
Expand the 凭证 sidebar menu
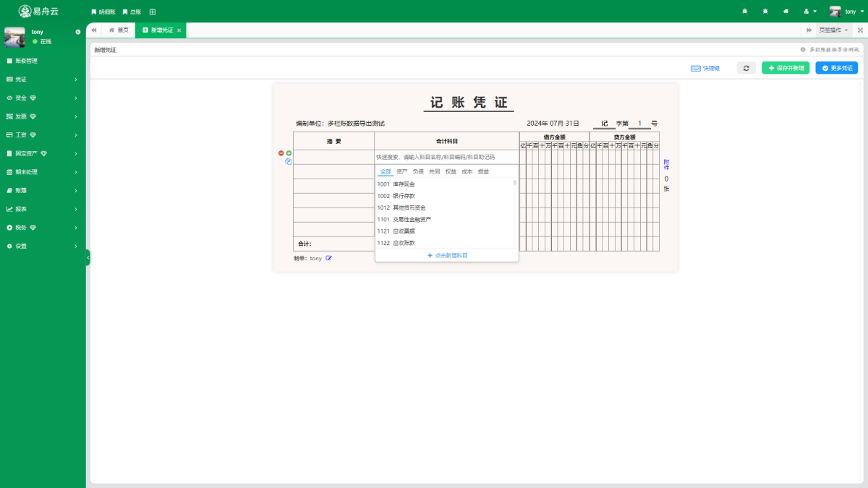(x=43, y=79)
